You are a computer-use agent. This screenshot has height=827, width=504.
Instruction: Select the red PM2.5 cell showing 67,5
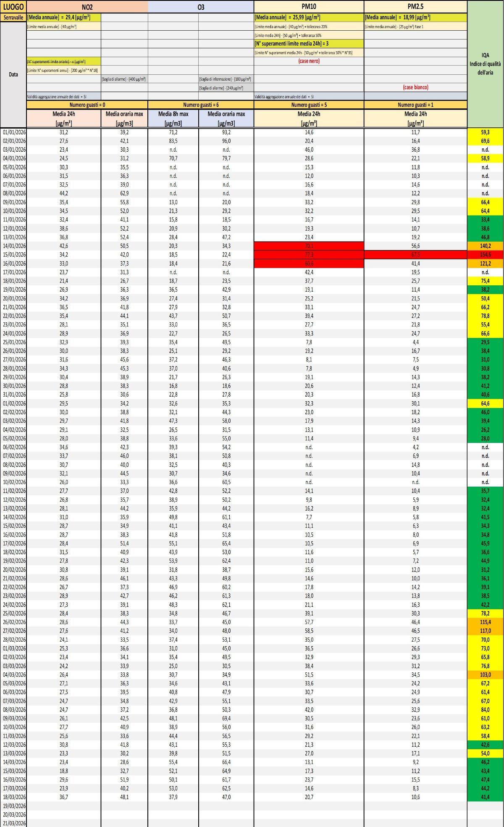pos(415,255)
